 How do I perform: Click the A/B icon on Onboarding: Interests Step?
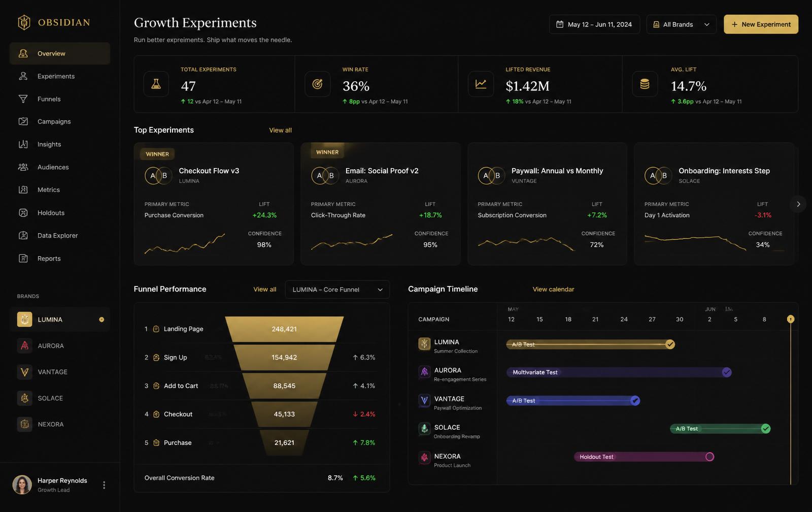coord(659,176)
